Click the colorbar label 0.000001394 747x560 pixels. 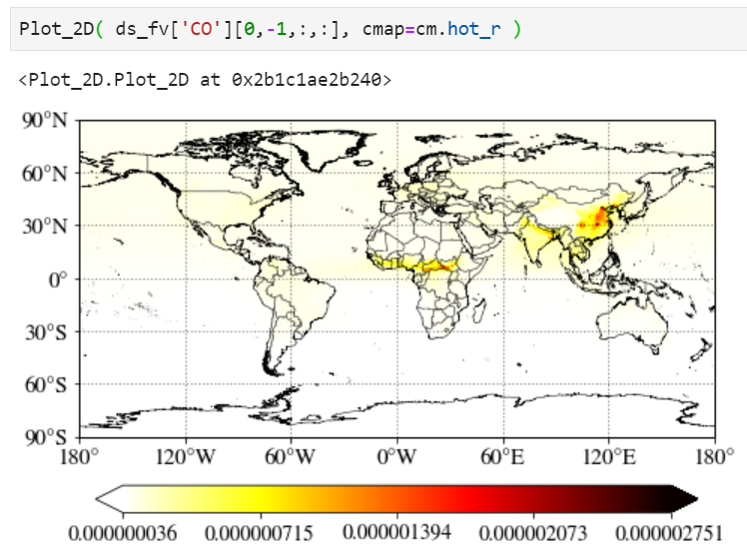click(x=395, y=532)
